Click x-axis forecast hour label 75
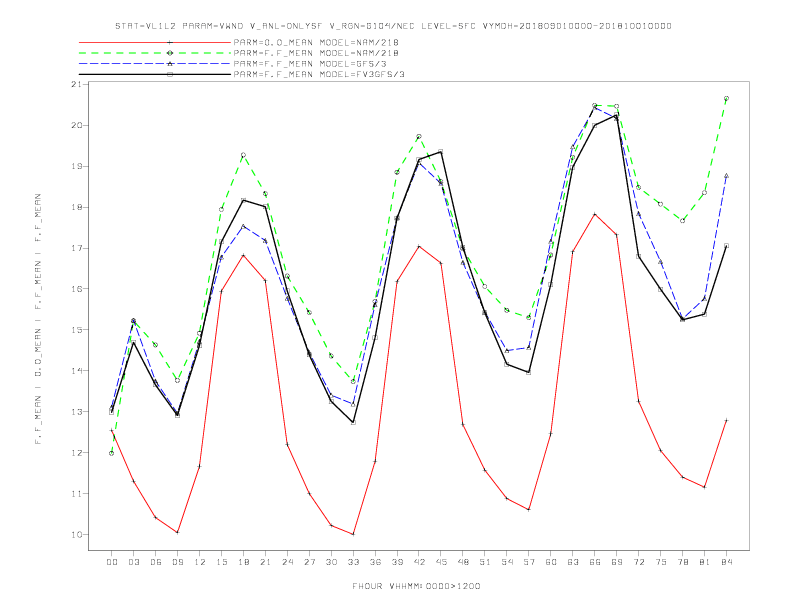Viewport: 792px width, 612px height. [661, 562]
